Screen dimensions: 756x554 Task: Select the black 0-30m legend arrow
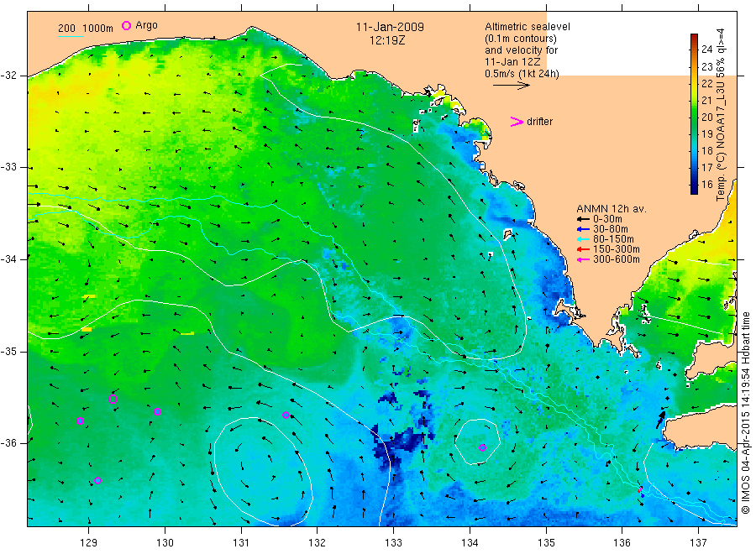coord(583,219)
